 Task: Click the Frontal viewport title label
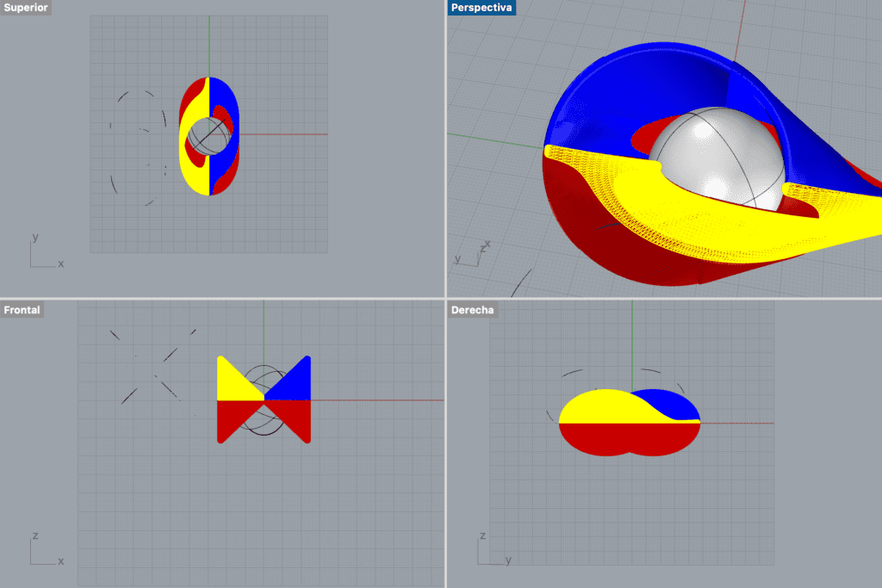tap(22, 309)
